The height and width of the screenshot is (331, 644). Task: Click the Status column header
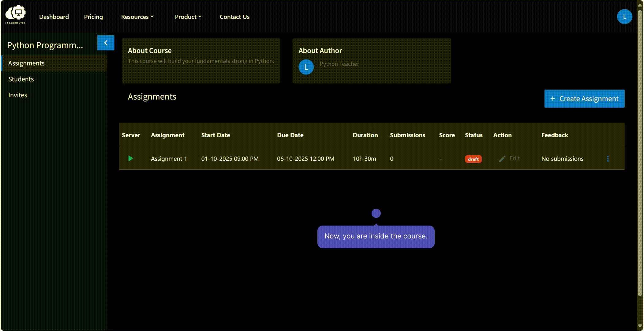pyautogui.click(x=474, y=135)
